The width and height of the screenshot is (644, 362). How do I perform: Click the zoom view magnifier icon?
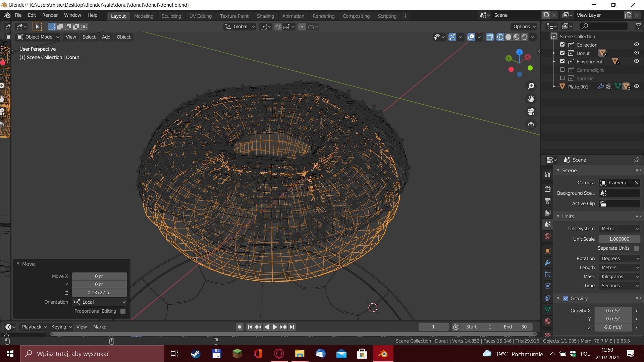point(531,86)
